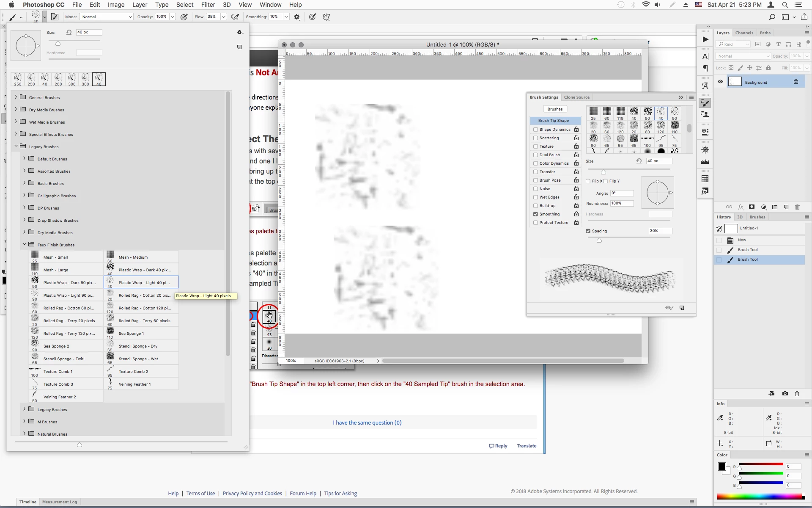Click airbrush build-up icon in options bar
812x508 pixels.
pos(235,17)
